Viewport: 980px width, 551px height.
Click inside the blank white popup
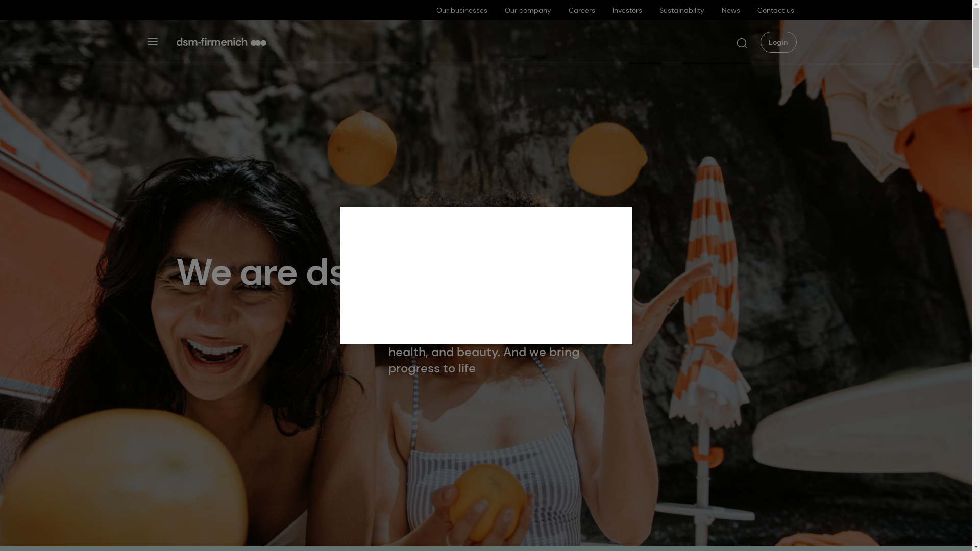point(486,275)
